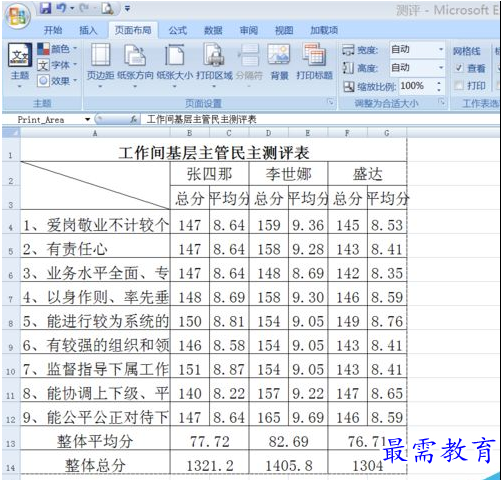The image size is (504, 482).
Task: Launch the 调整为合适大小 dialog with the corner arrow
Action: (442, 102)
